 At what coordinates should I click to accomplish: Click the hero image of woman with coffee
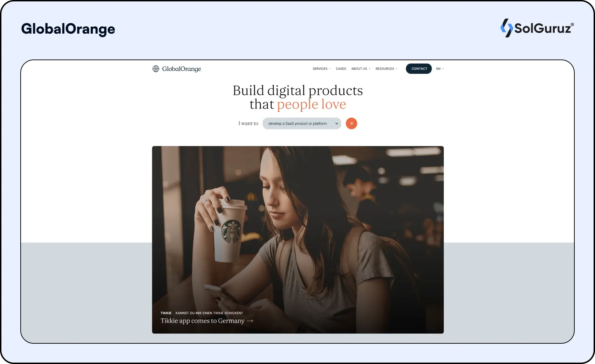(x=297, y=227)
